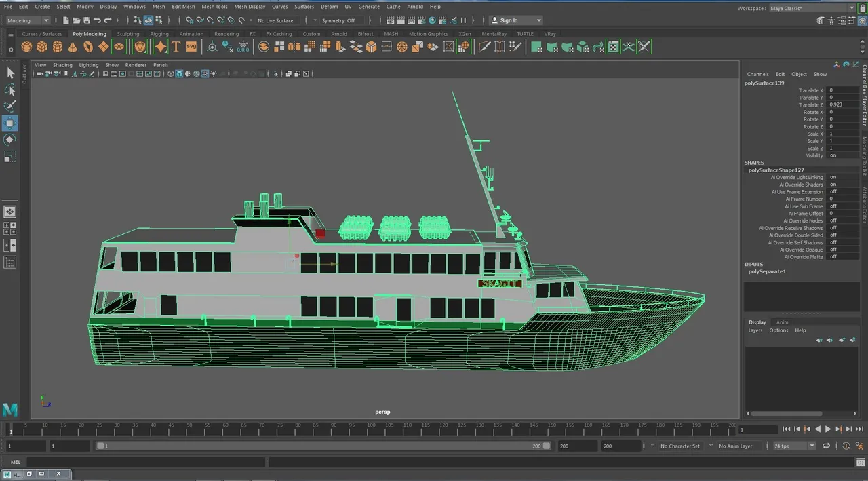This screenshot has height=481, width=868.
Task: Click the MEL command line input
Action: point(145,463)
